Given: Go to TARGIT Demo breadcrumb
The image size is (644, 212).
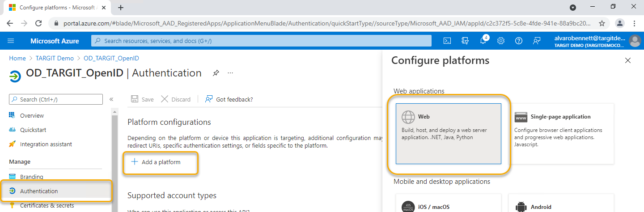Looking at the screenshot, I should (55, 58).
